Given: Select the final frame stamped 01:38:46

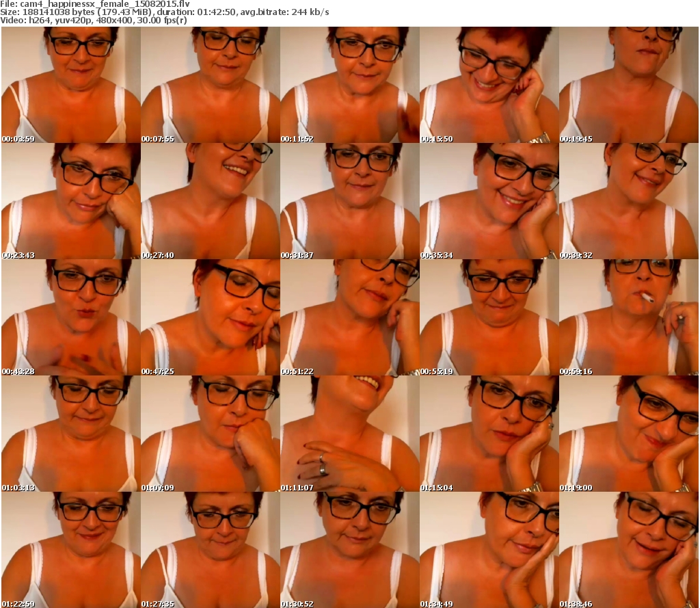Looking at the screenshot, I should click(629, 550).
